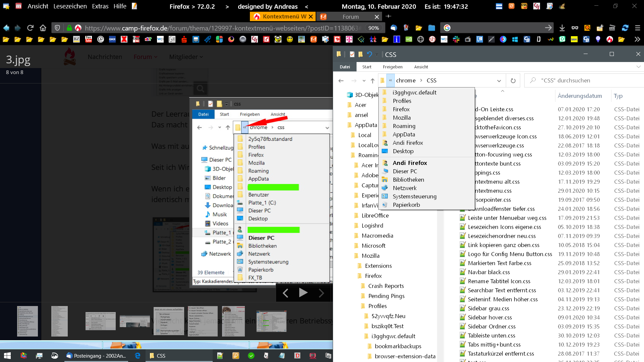Open the Datei ribbon tab in Explorer
644x362 pixels.
pos(345,67)
